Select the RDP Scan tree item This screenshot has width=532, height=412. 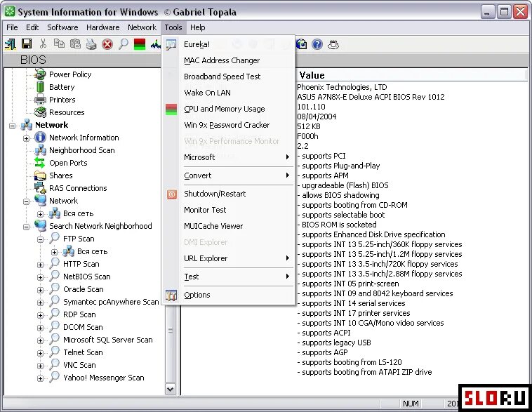(79, 314)
